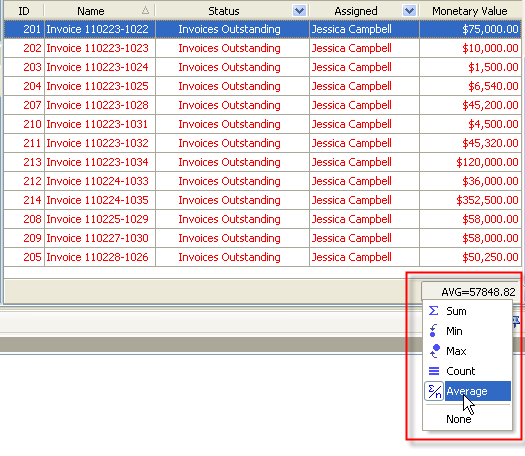Click the Count lines icon

point(434,371)
